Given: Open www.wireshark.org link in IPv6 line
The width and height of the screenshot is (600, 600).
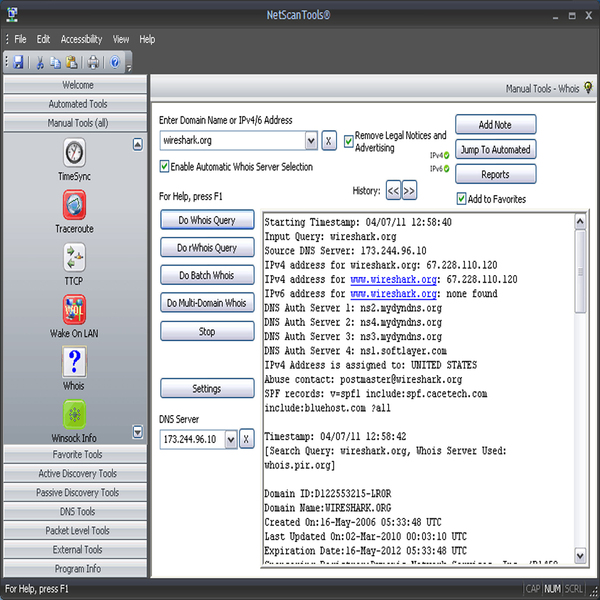Looking at the screenshot, I should 393,293.
